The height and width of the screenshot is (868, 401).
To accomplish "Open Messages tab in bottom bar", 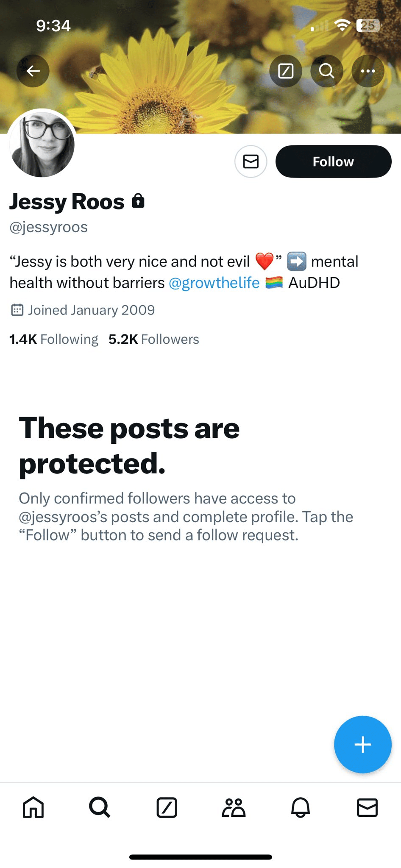I will 367,807.
